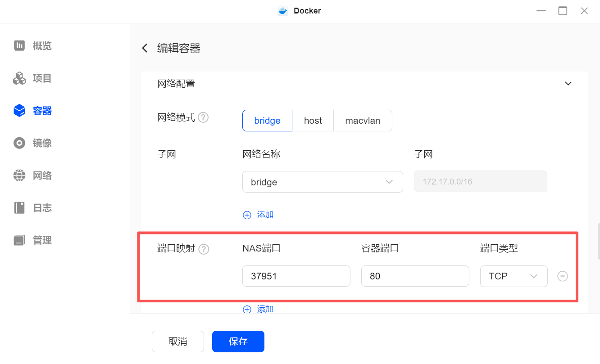Viewport: 600px width, 364px height.
Task: Click the 容器端口 column label
Action: [x=380, y=248]
